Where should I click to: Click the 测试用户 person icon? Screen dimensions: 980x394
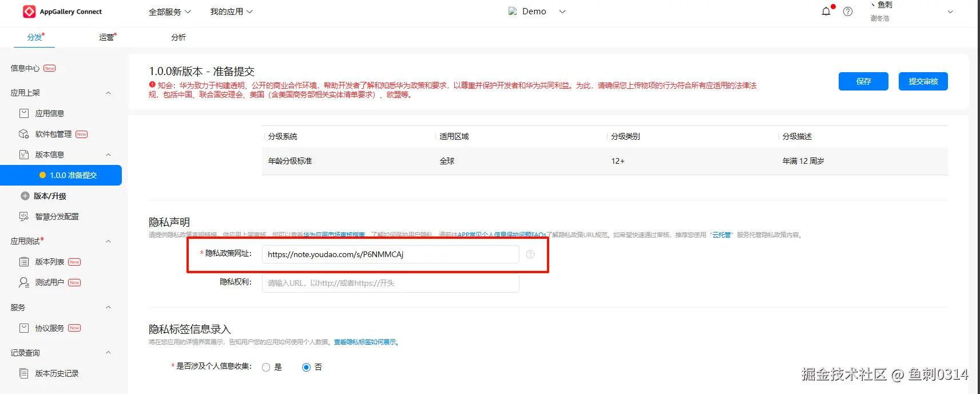click(24, 282)
